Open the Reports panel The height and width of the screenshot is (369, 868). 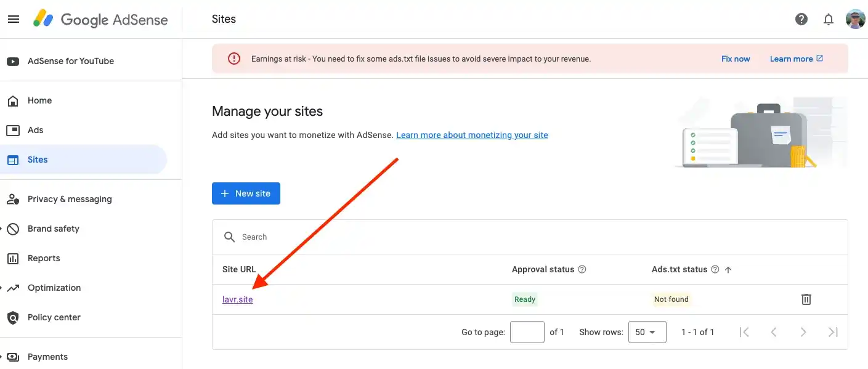[x=44, y=258]
